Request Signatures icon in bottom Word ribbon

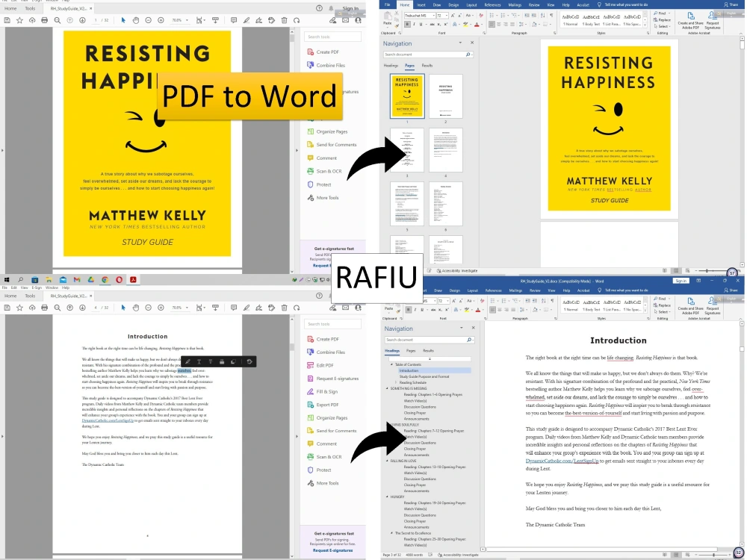pyautogui.click(x=713, y=305)
